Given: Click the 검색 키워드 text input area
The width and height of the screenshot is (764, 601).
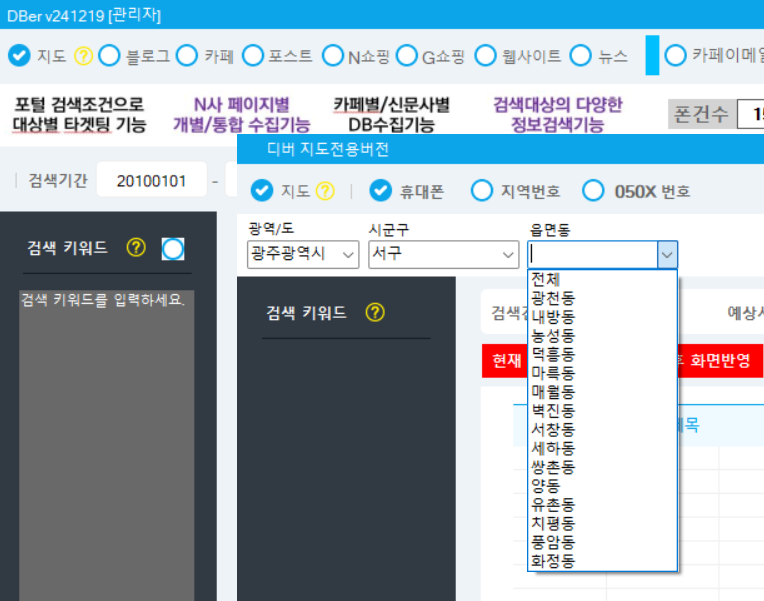Looking at the screenshot, I should (x=107, y=440).
